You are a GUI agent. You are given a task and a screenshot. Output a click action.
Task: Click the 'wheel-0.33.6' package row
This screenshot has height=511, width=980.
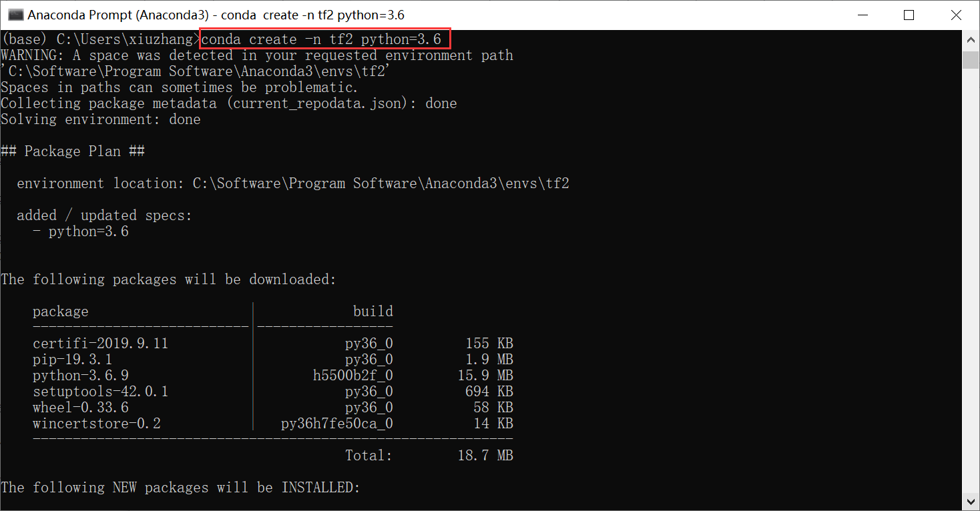click(x=273, y=408)
